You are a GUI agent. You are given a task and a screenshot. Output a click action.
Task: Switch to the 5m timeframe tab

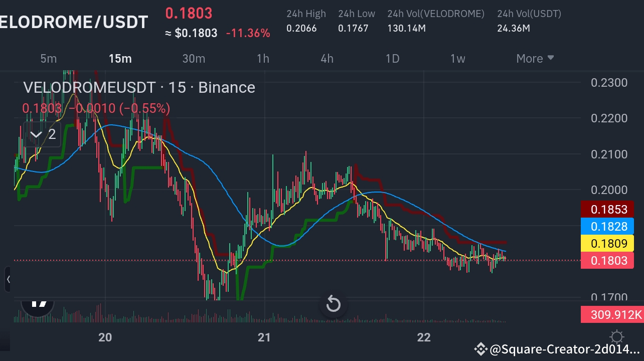(48, 58)
